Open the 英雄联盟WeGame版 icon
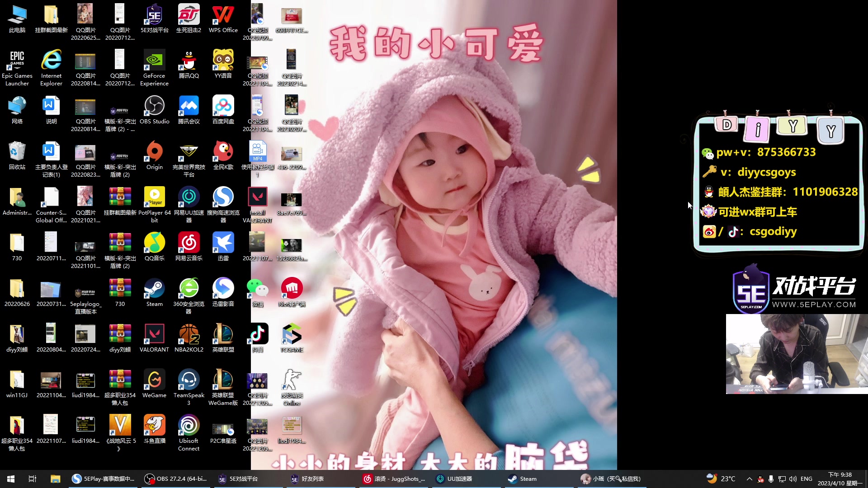This screenshot has height=488, width=868. pyautogui.click(x=223, y=387)
